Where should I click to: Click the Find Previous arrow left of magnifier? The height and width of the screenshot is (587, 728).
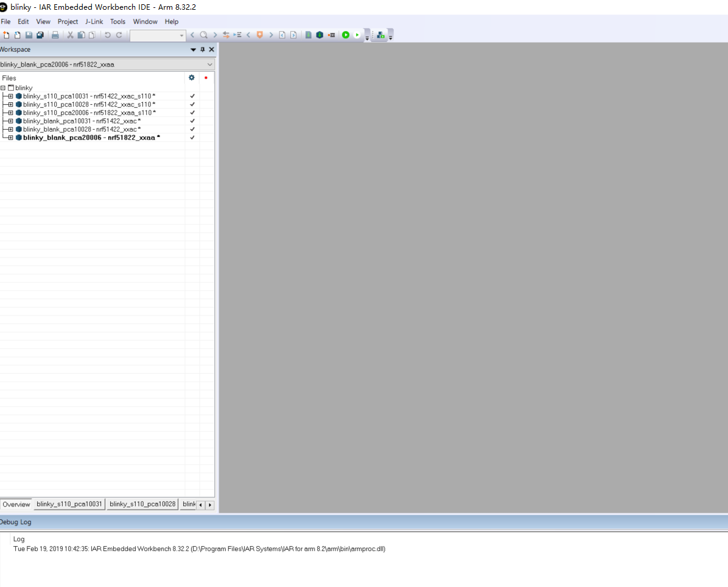193,35
